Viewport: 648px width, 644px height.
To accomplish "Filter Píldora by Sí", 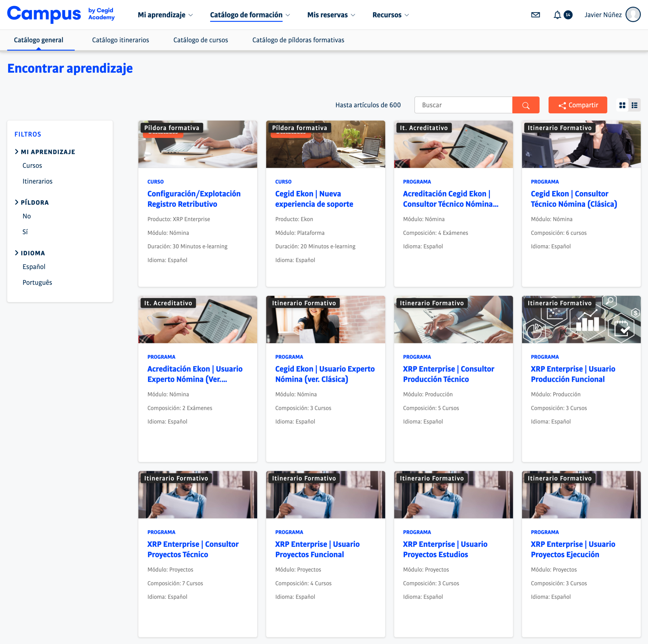I will (x=25, y=232).
